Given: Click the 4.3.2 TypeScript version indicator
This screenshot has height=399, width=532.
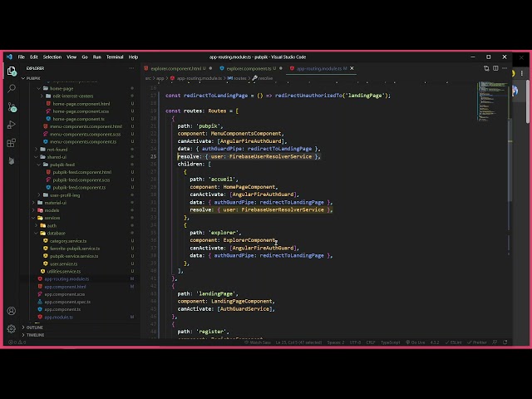Looking at the screenshot, I should (x=435, y=342).
